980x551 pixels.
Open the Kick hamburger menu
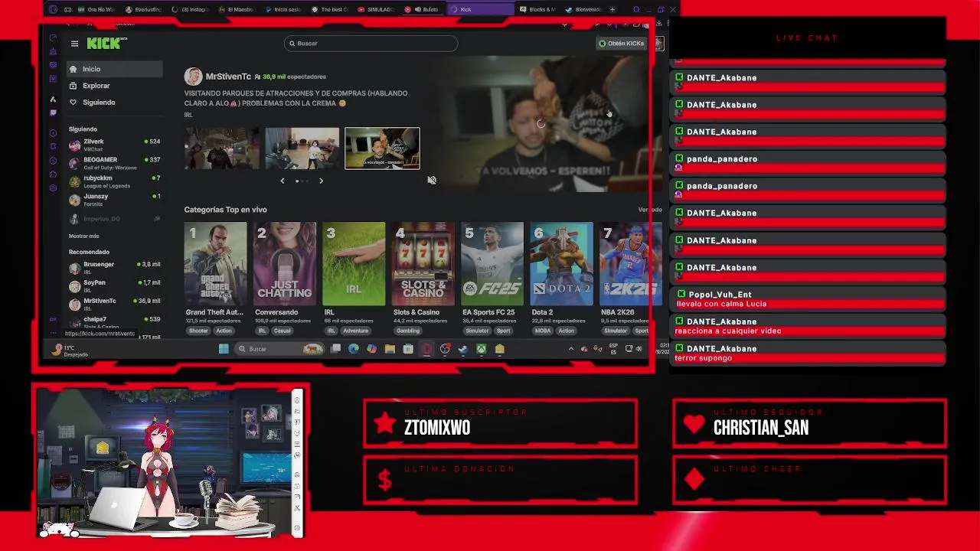74,44
